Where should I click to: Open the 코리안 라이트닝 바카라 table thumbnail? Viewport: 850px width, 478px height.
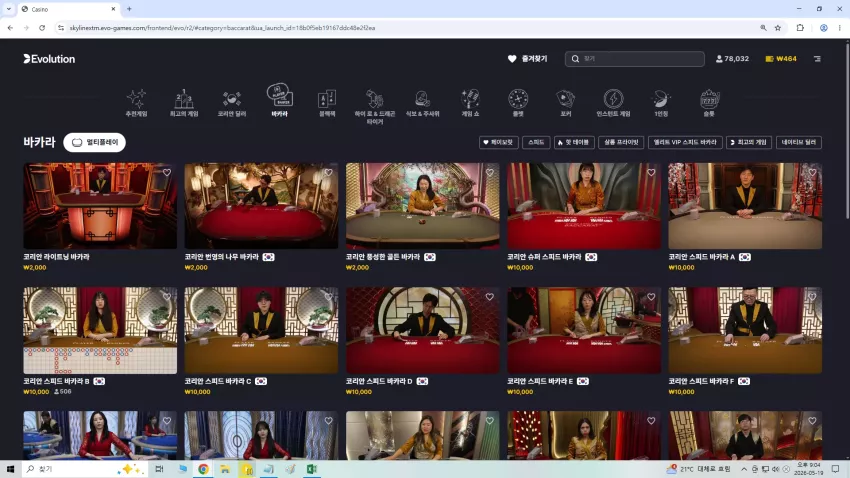click(x=100, y=206)
